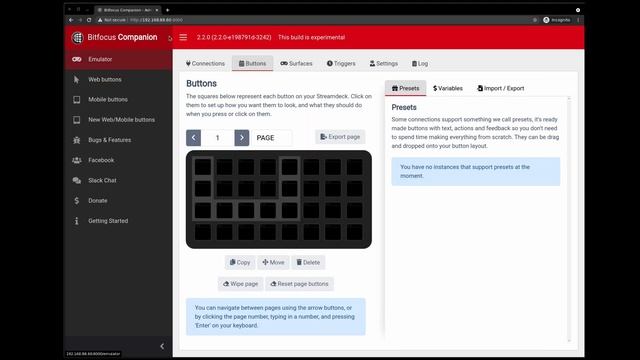Switch to the Log tab
640x360 pixels.
420,64
